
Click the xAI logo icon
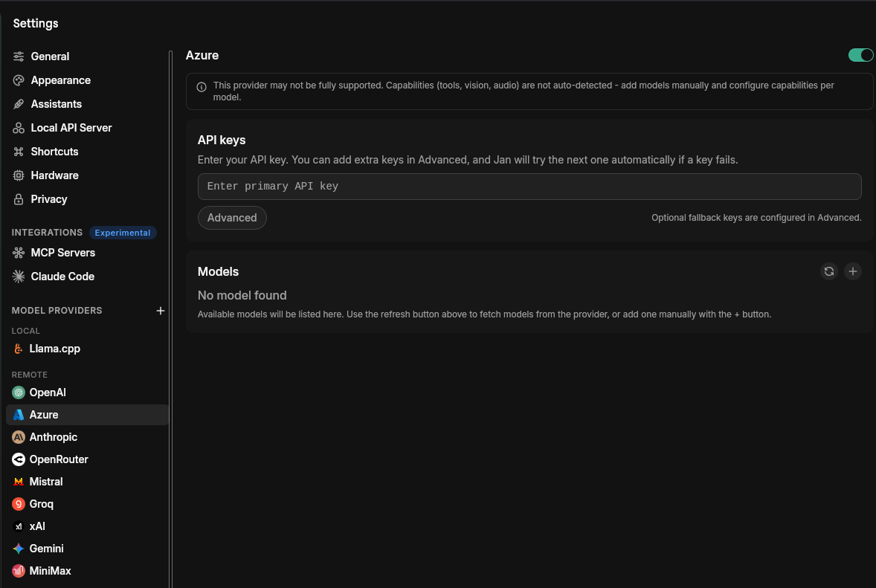click(x=19, y=526)
